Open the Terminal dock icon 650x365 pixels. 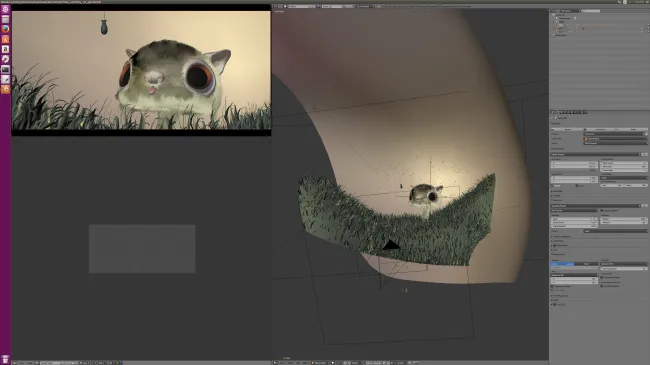coord(5,69)
